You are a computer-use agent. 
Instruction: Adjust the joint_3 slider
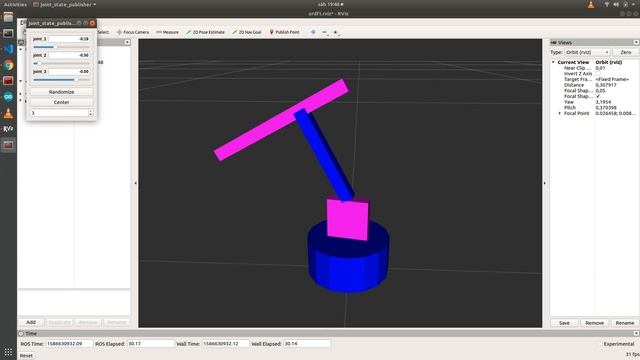[x=61, y=80]
